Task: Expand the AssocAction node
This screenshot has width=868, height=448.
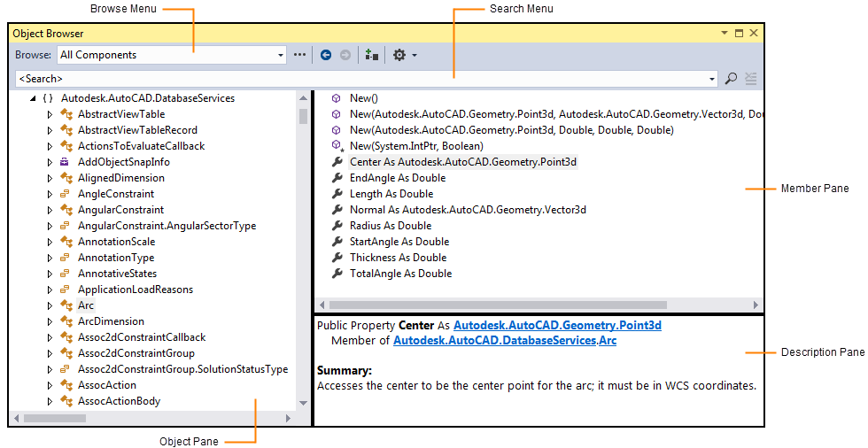Action: pos(50,385)
